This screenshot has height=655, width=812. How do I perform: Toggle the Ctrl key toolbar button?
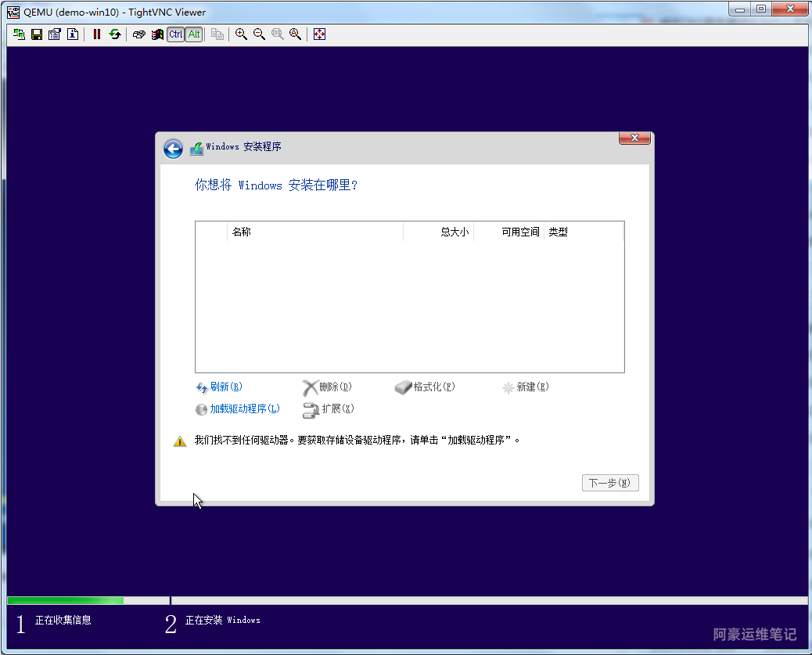pos(175,34)
